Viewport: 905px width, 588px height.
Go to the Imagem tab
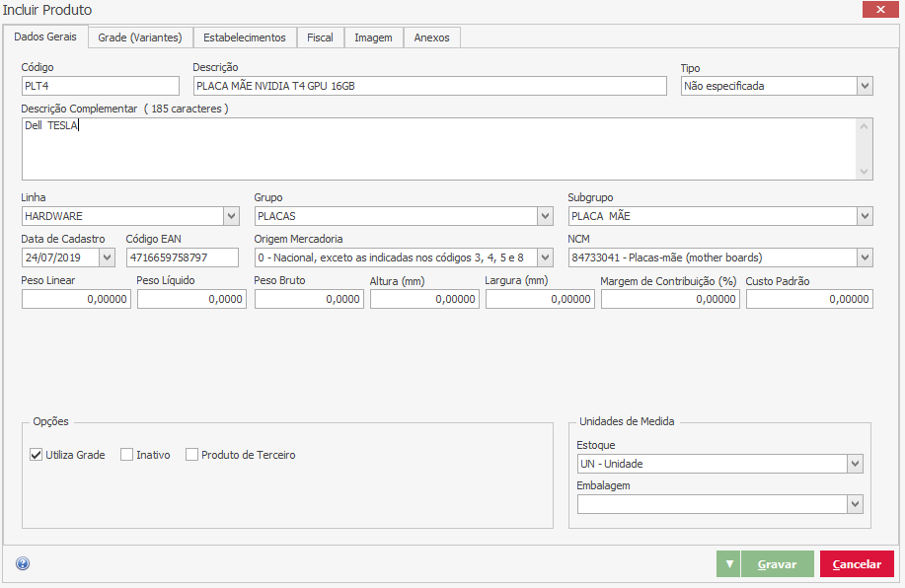tap(374, 37)
